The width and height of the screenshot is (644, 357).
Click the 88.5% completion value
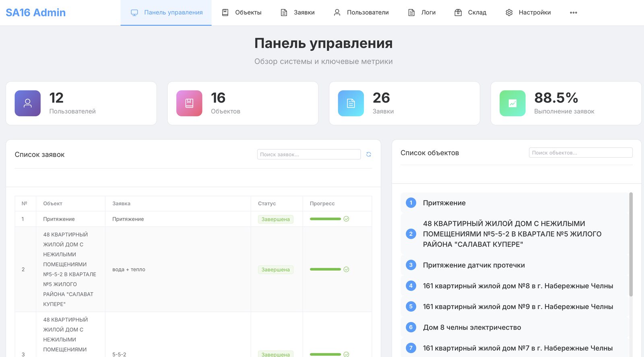tap(556, 98)
